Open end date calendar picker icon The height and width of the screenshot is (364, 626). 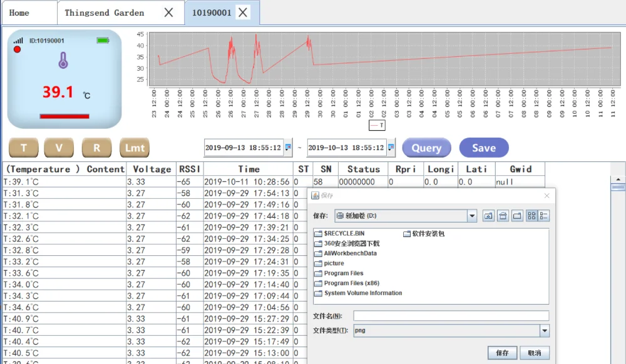391,148
